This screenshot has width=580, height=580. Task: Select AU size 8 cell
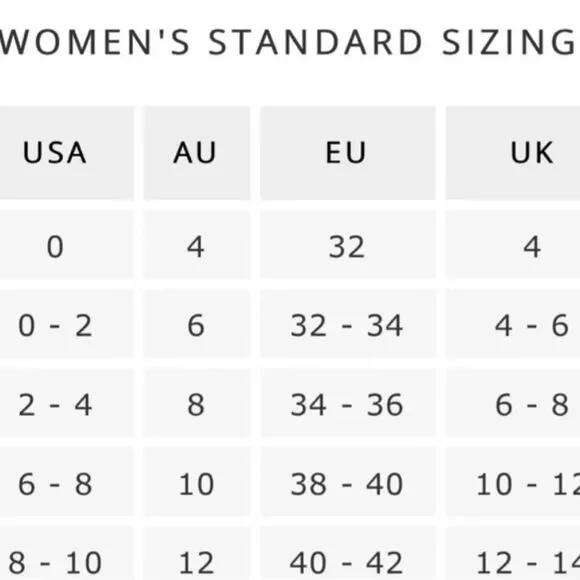tap(197, 403)
